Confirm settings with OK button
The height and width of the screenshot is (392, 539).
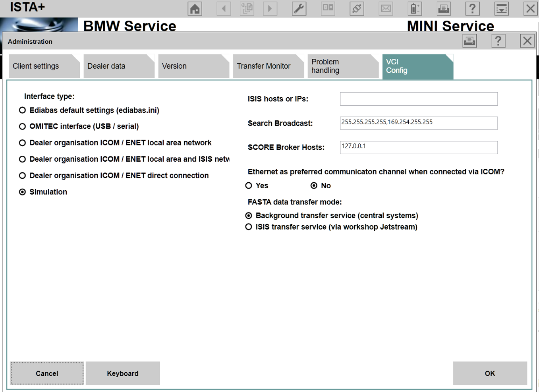click(490, 373)
